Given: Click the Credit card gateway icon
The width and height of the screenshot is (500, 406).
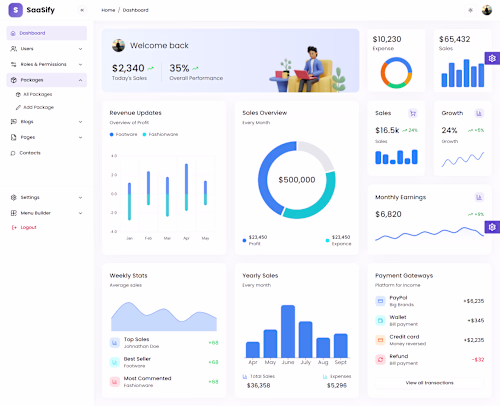Looking at the screenshot, I should [x=380, y=340].
